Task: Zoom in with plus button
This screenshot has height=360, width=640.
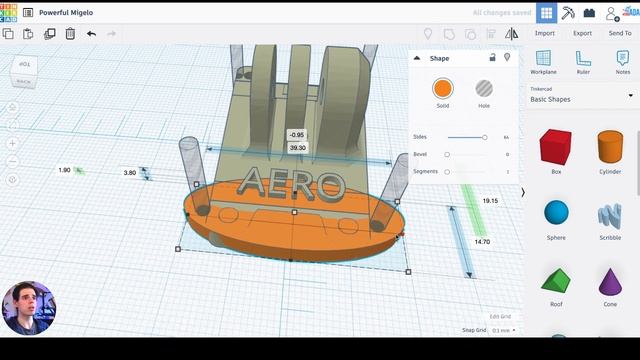Action: tap(12, 143)
